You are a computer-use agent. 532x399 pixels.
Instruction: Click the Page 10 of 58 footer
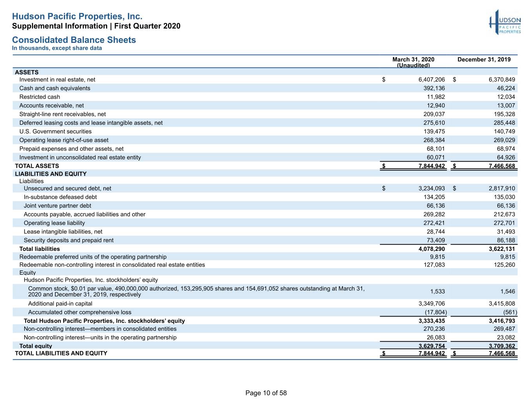coord(266,393)
